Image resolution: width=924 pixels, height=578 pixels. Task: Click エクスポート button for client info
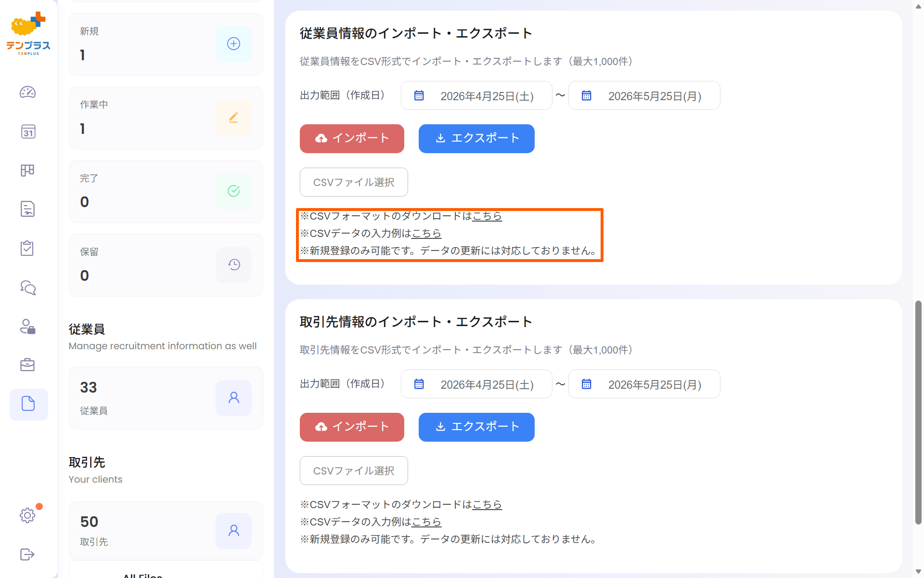(476, 427)
